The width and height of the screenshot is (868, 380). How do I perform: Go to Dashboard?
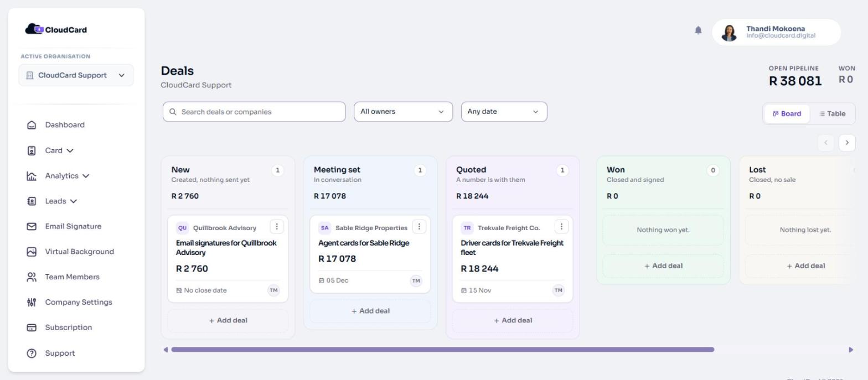[x=56, y=125]
